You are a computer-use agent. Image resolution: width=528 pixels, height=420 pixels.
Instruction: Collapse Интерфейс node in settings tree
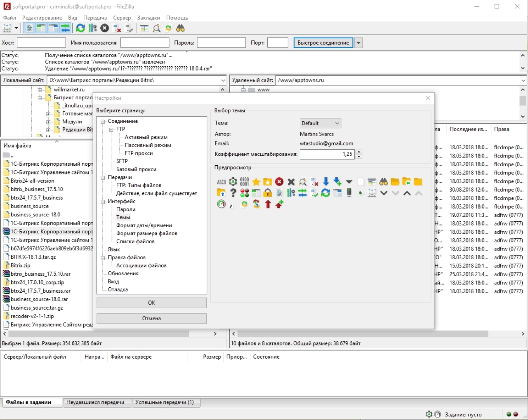[103, 202]
